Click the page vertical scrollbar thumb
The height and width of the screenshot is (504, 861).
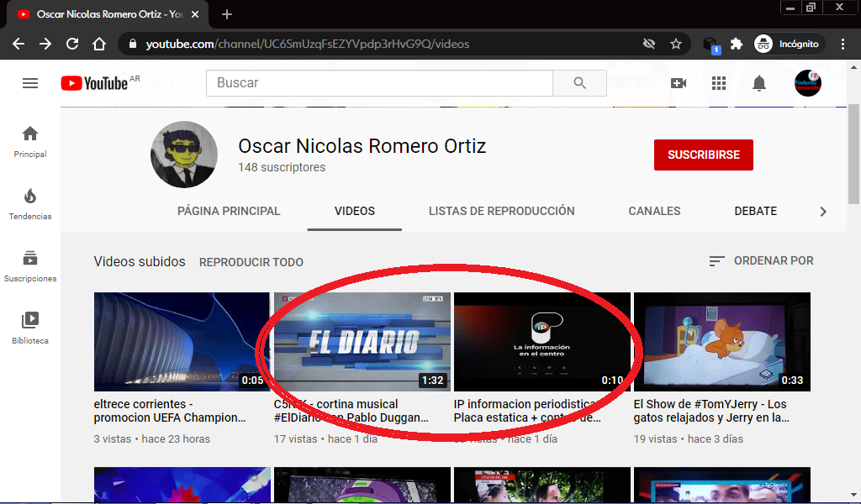854,154
